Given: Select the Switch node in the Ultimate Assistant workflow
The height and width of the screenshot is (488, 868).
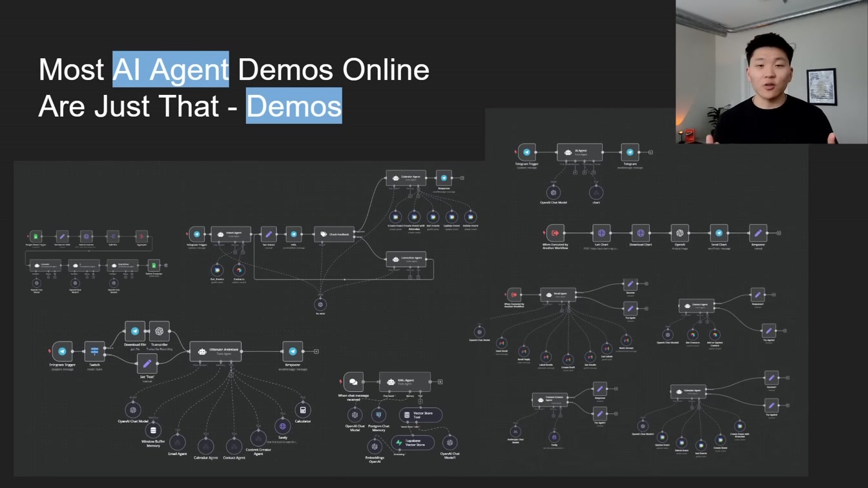Looking at the screenshot, I should click(x=94, y=351).
